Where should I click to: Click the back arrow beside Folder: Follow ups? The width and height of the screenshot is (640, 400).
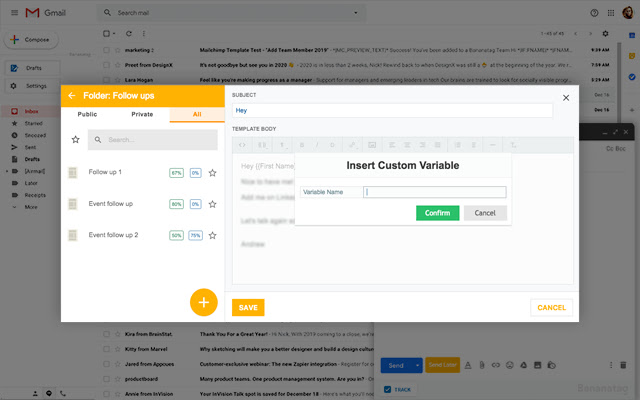pos(72,95)
